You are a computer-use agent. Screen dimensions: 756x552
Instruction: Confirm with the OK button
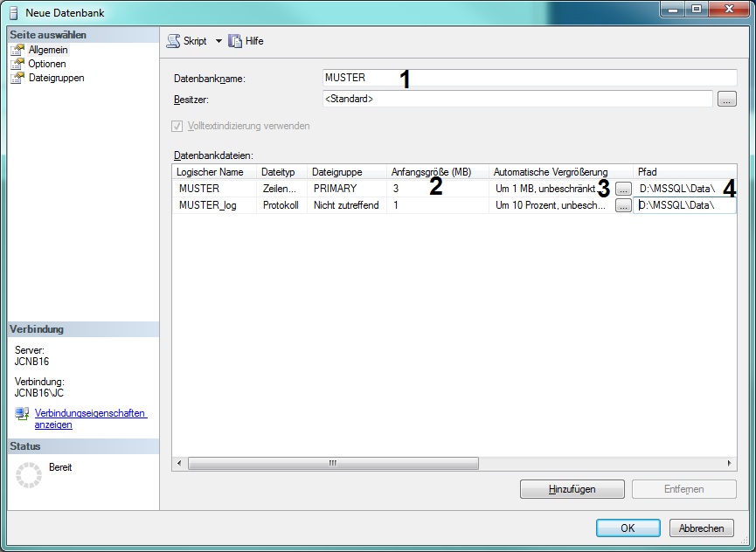(628, 528)
